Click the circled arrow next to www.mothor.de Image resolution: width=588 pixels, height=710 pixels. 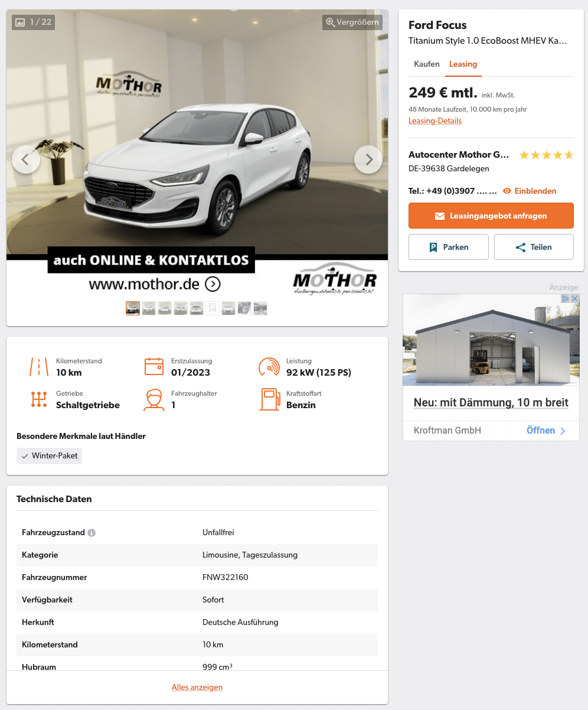coord(213,284)
